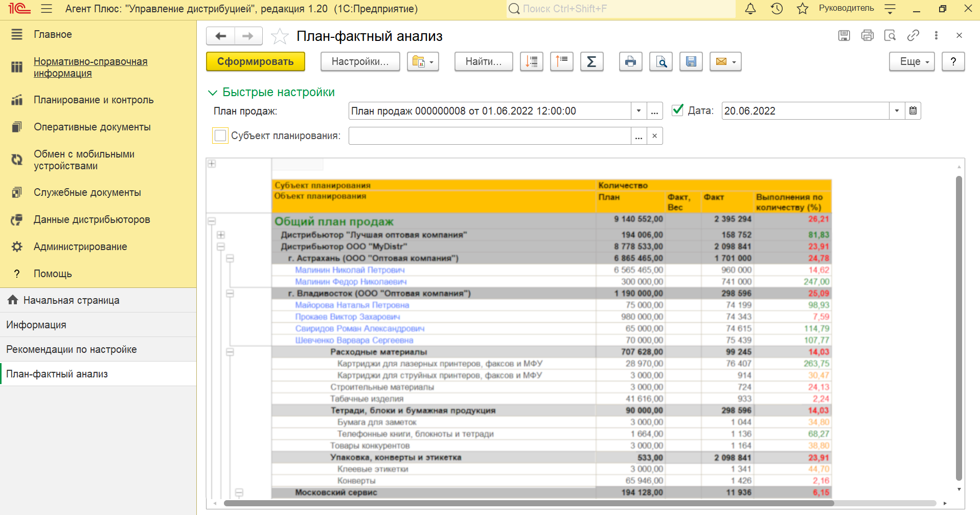
Task: Open Настройки... button
Action: click(x=360, y=62)
